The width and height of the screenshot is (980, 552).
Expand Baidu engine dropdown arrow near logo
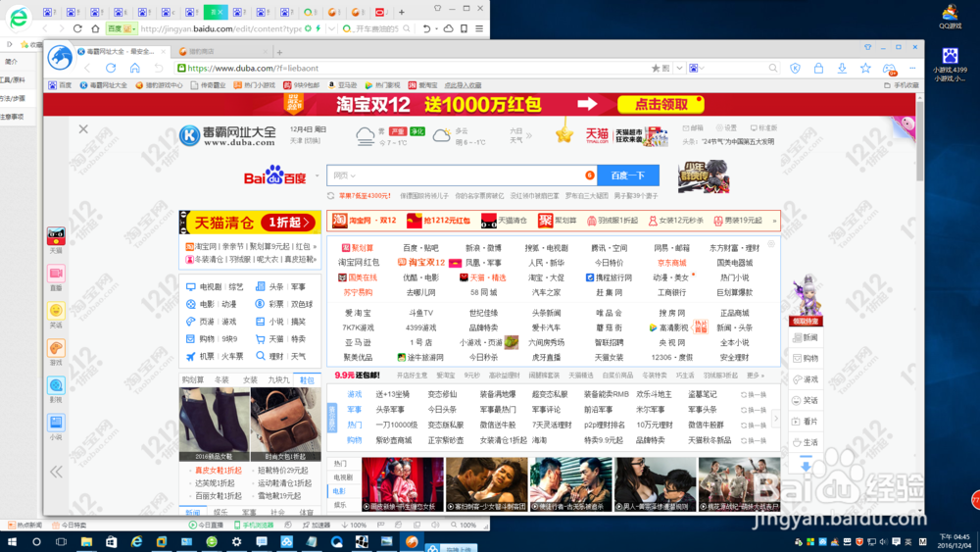(317, 176)
